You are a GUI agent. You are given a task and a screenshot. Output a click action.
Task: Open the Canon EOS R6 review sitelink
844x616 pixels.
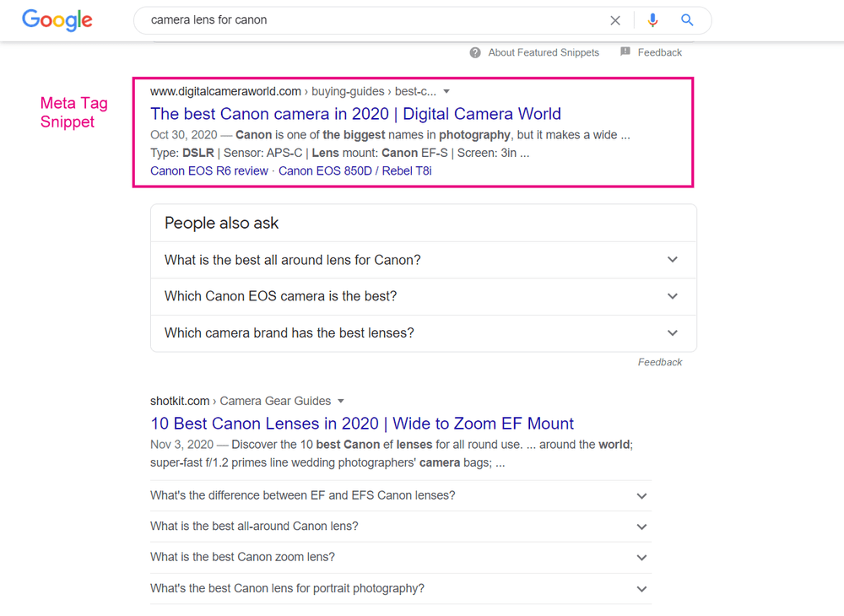pyautogui.click(x=208, y=171)
